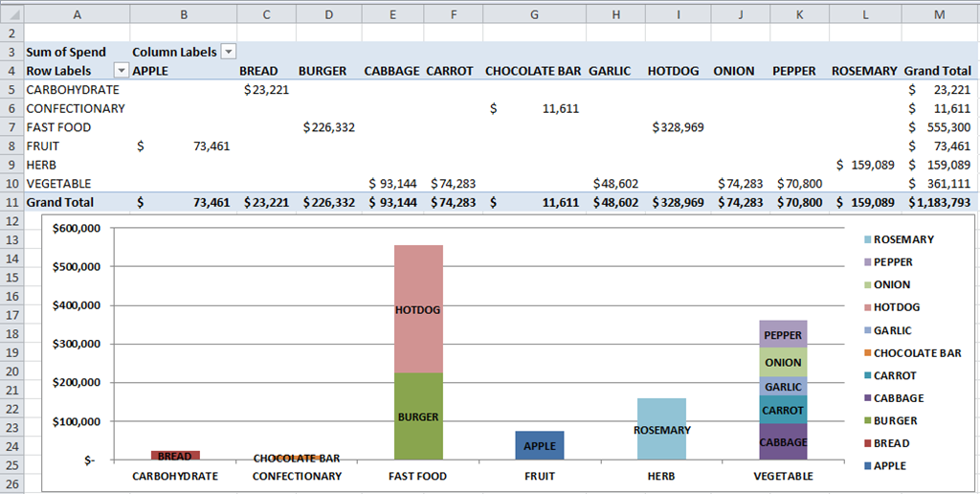Click the Sum of Spend cell

click(x=77, y=52)
